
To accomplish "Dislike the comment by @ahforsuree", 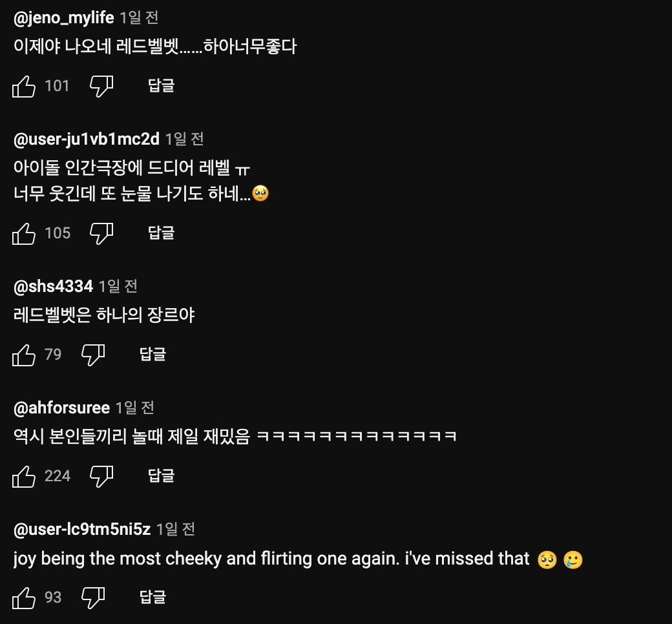I will pos(101,476).
